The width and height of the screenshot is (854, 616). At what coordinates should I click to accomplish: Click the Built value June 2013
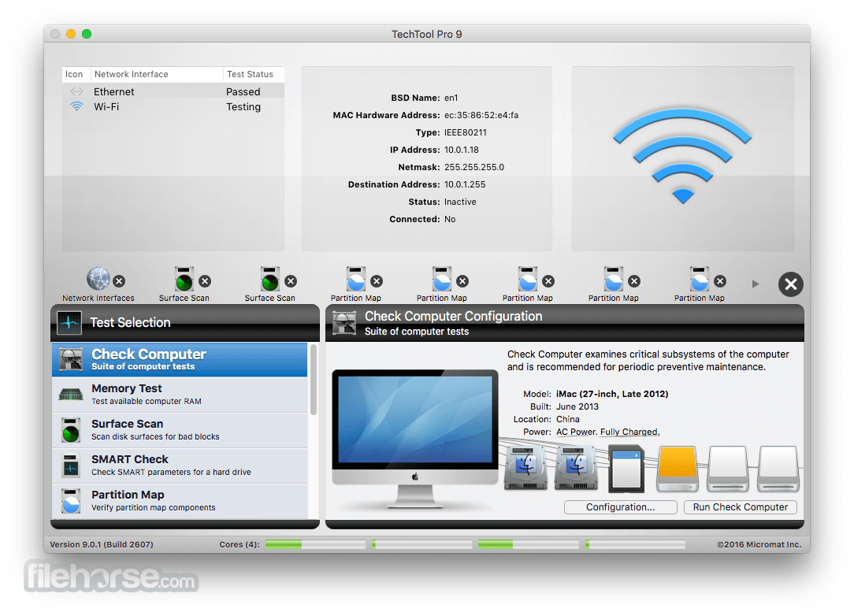pyautogui.click(x=577, y=406)
